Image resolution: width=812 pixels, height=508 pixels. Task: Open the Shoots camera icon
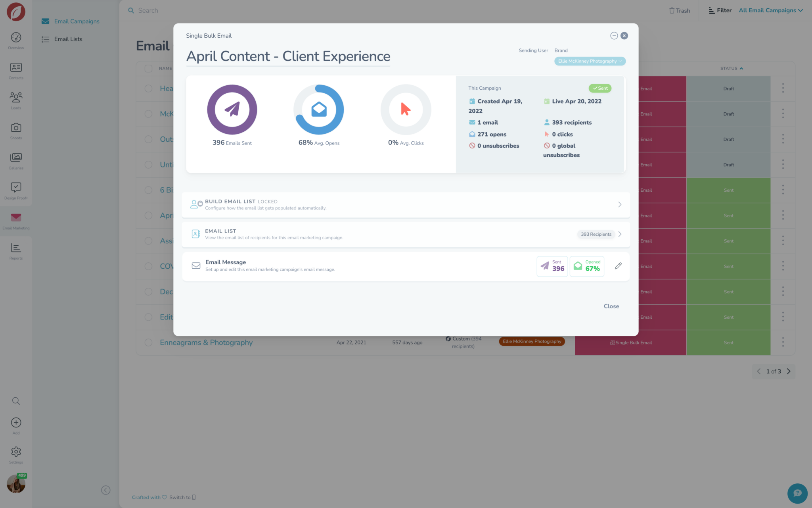(x=16, y=128)
